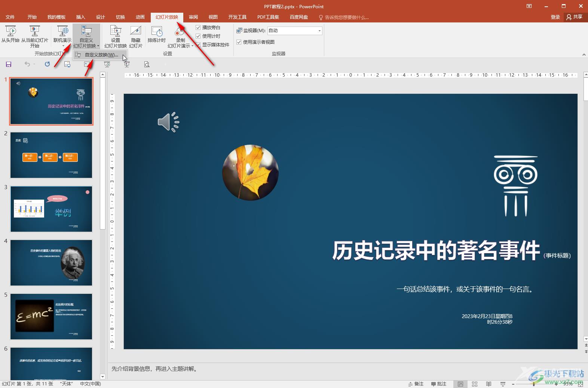
Task: Click zoom in plus in status bar
Action: 556,384
